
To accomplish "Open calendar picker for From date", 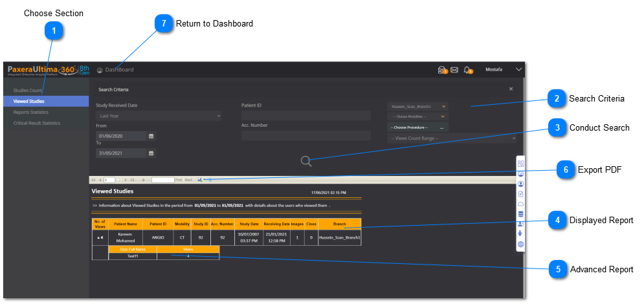I will 151,136.
